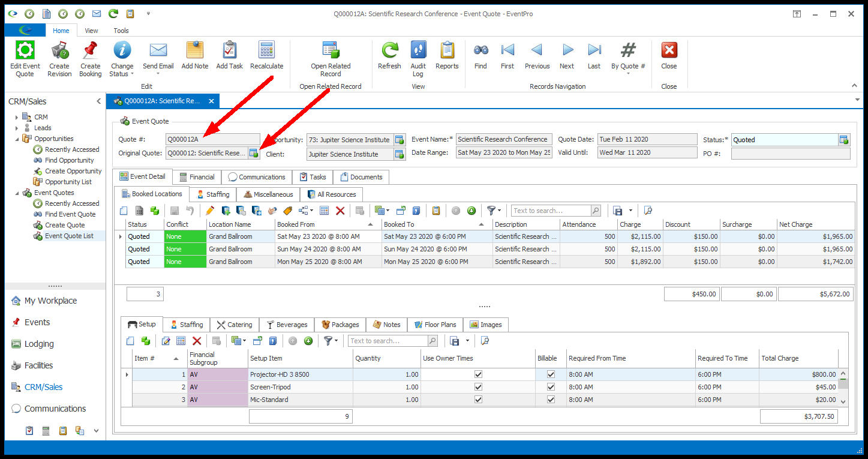Open the Catering sub-tab

pos(236,325)
